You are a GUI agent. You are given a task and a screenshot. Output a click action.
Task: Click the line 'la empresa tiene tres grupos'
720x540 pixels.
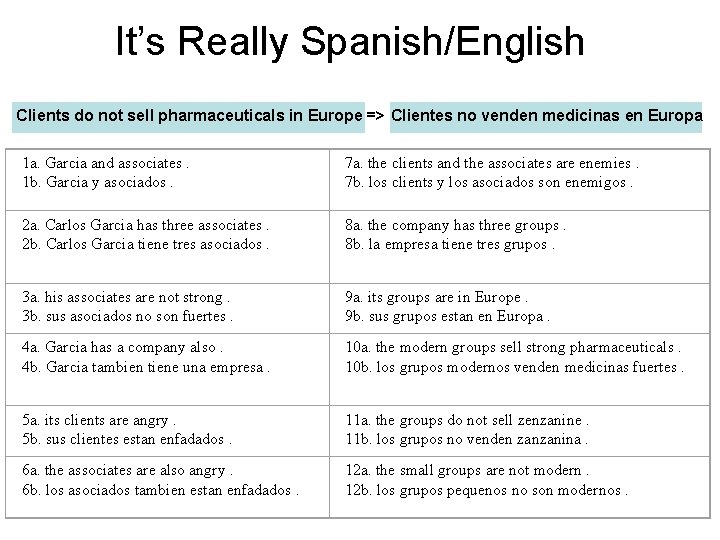pyautogui.click(x=450, y=245)
